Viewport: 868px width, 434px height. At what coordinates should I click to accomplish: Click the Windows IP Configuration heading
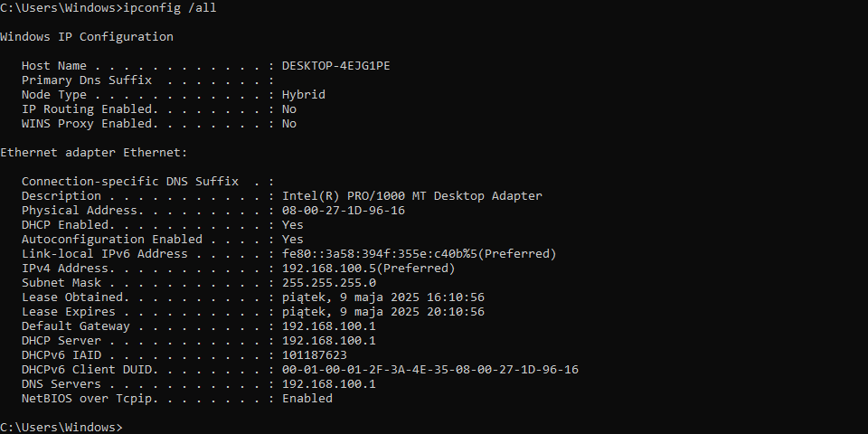[87, 37]
